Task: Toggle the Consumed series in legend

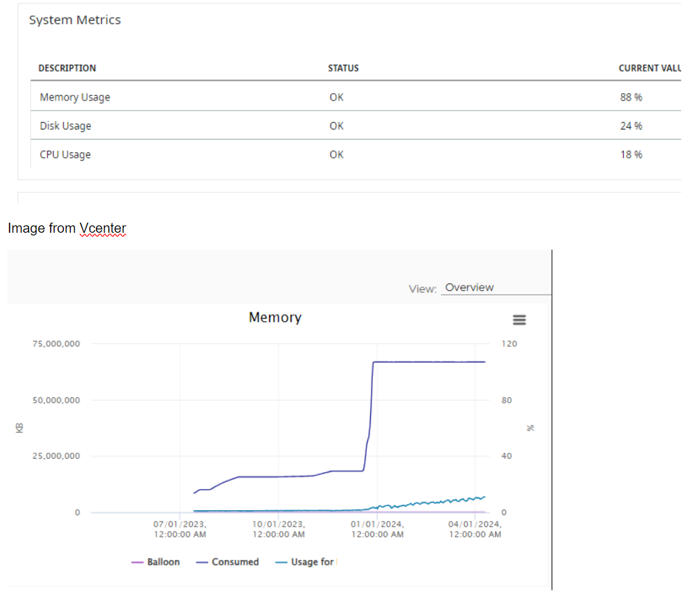Action: (x=235, y=562)
